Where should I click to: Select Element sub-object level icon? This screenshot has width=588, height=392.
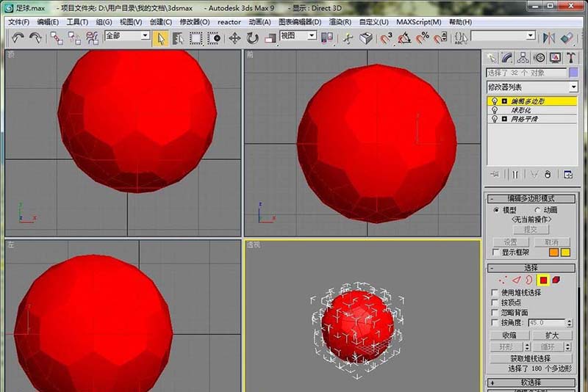(x=556, y=280)
